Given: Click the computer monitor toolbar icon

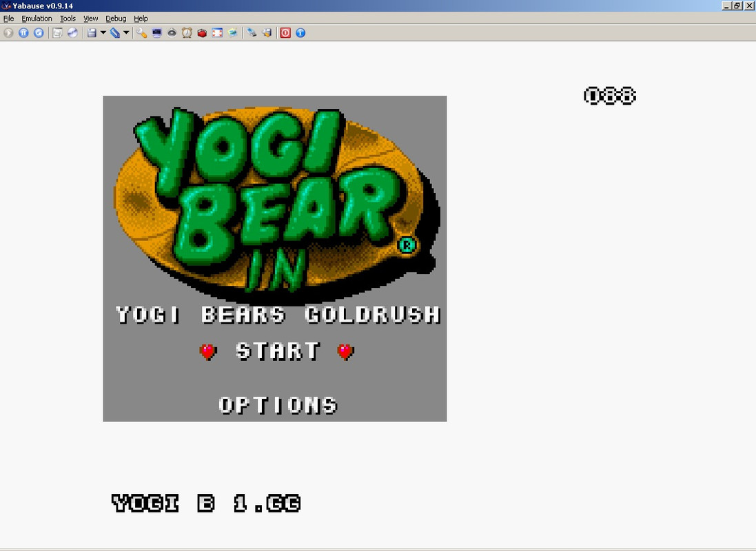Looking at the screenshot, I should coord(156,33).
